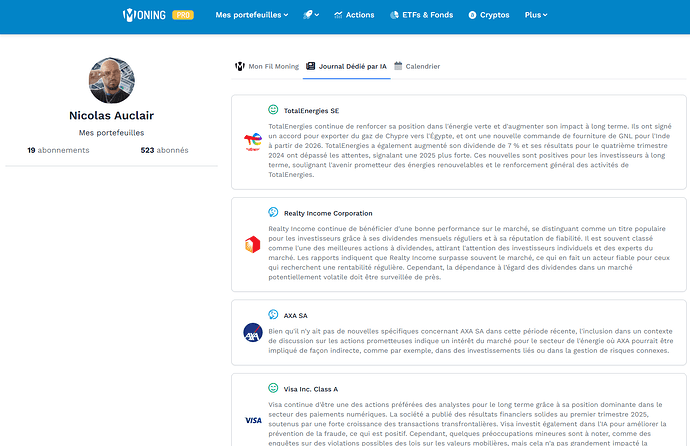This screenshot has width=690, height=446.
Task: Click the VISA company logo
Action: coord(253,420)
